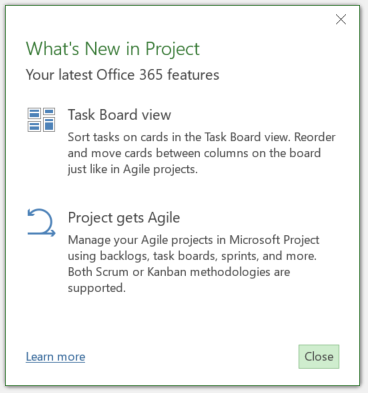Screen dimensions: 368x393
Task: Click the Agile loop arrow icon
Action: (41, 223)
